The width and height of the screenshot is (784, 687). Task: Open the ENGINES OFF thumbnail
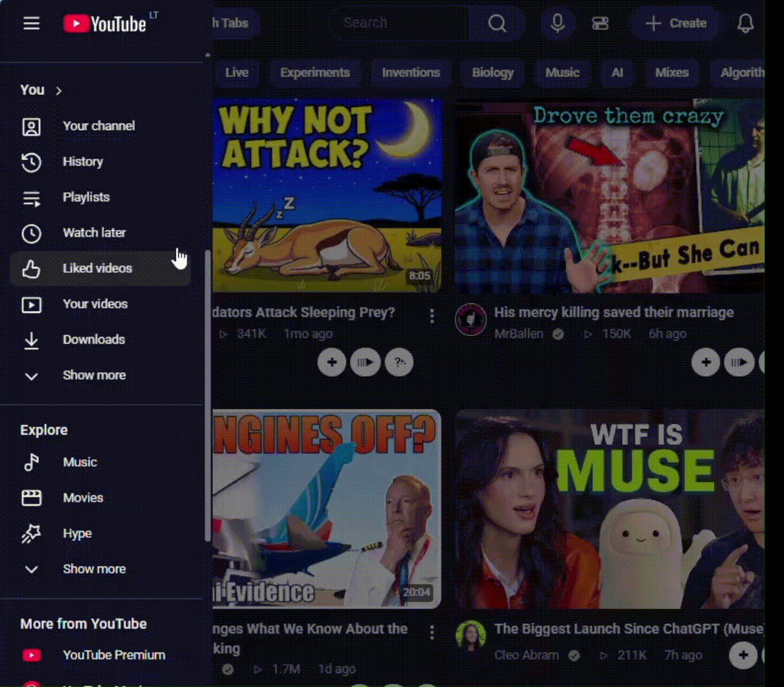click(x=327, y=509)
